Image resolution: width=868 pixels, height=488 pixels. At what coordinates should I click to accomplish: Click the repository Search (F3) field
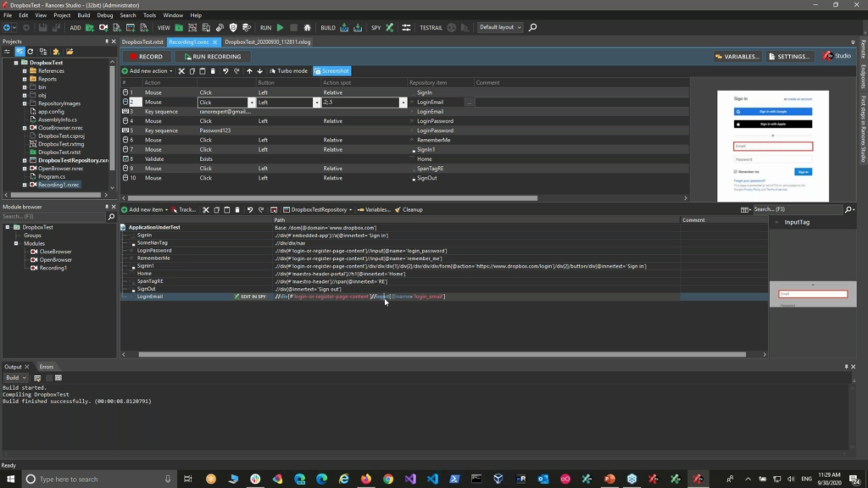(x=797, y=210)
